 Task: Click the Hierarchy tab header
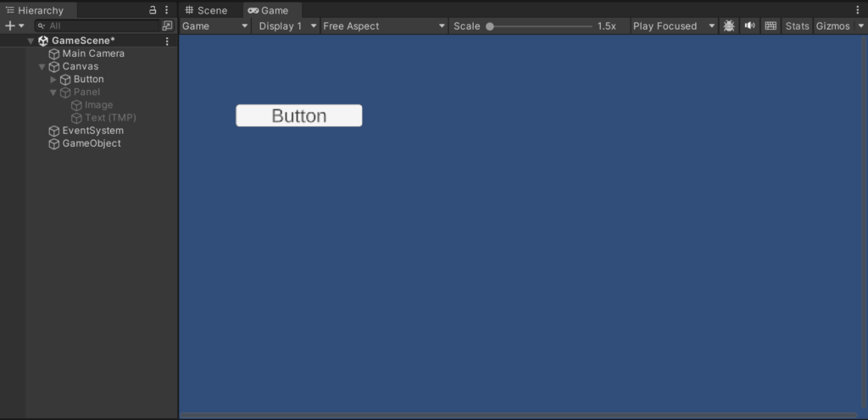coord(39,10)
